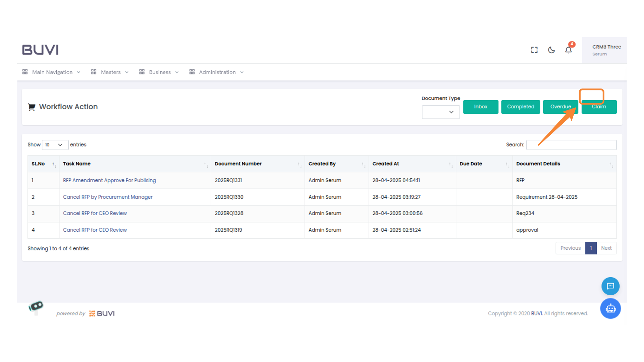
Task: Expand the Show entries count selector
Action: [x=55, y=144]
